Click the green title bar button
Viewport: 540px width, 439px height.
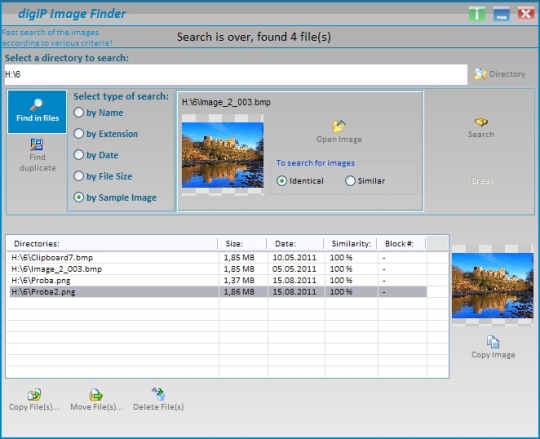(x=477, y=14)
